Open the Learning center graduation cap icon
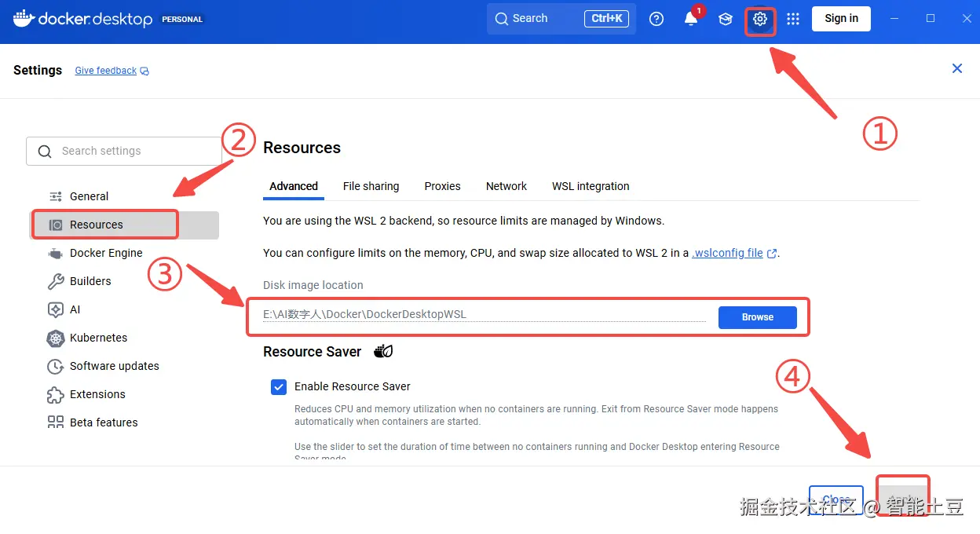This screenshot has width=980, height=534. click(726, 20)
